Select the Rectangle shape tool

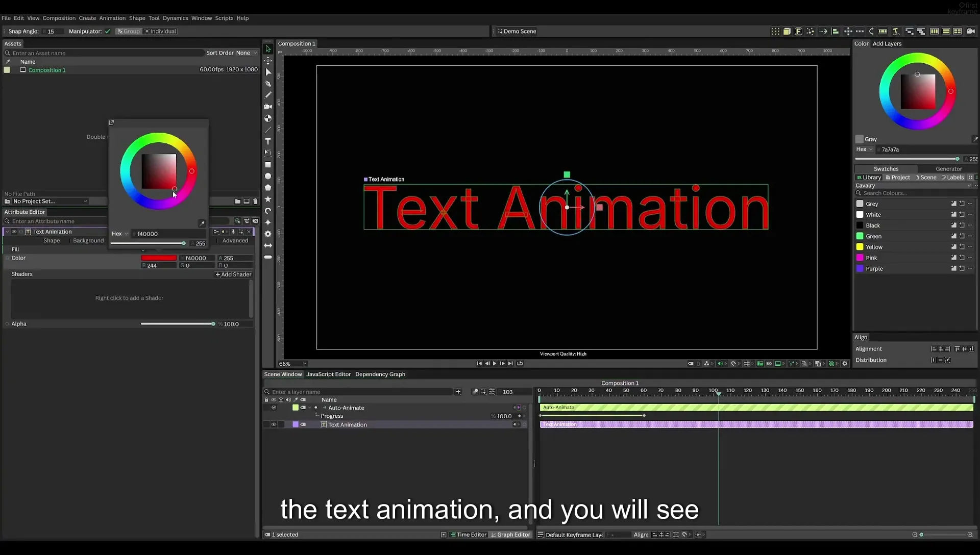click(268, 165)
